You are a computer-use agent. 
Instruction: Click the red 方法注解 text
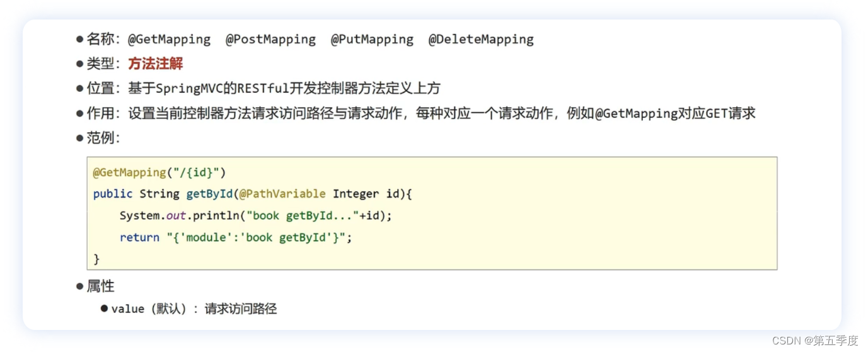click(x=156, y=64)
